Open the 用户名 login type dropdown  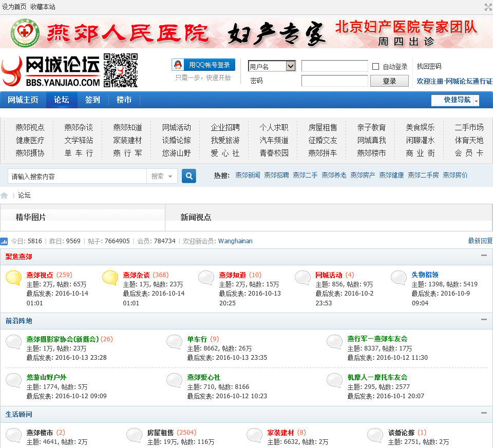tap(272, 66)
